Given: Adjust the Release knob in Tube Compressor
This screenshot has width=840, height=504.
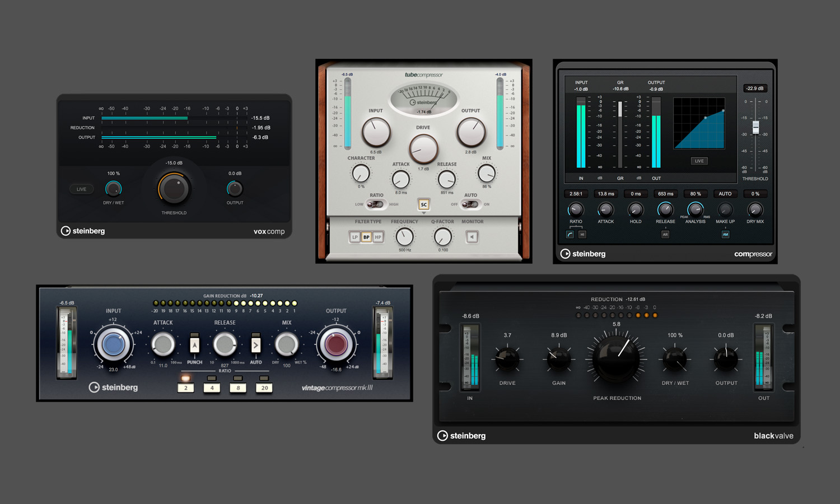Looking at the screenshot, I should pyautogui.click(x=446, y=180).
